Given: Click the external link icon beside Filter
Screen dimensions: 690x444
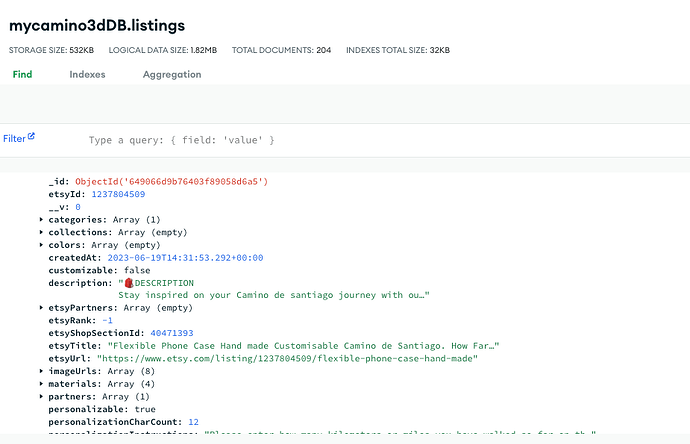Looking at the screenshot, I should (x=31, y=138).
